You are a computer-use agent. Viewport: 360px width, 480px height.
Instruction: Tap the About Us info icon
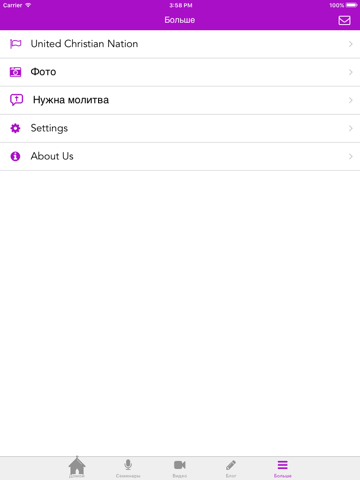point(15,156)
